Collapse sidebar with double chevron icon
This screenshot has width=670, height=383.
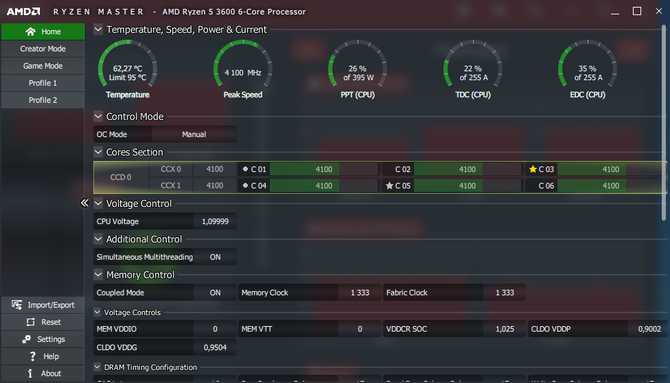coord(84,203)
